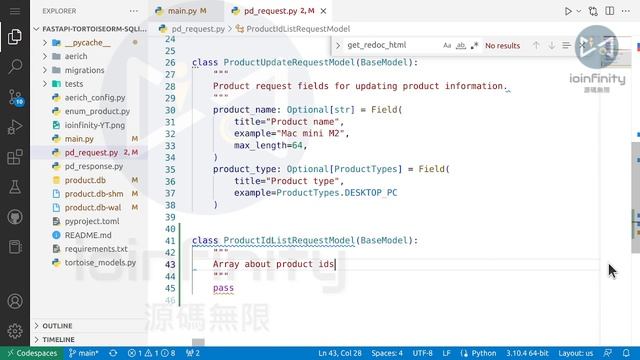Expand the TIMELINE section
This screenshot has height=360, width=640.
(90, 340)
